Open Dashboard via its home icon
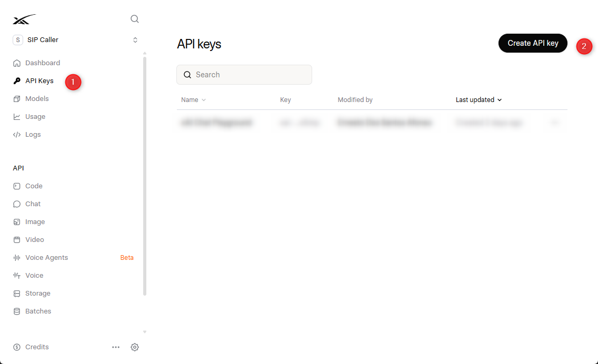The height and width of the screenshot is (364, 598). (17, 63)
